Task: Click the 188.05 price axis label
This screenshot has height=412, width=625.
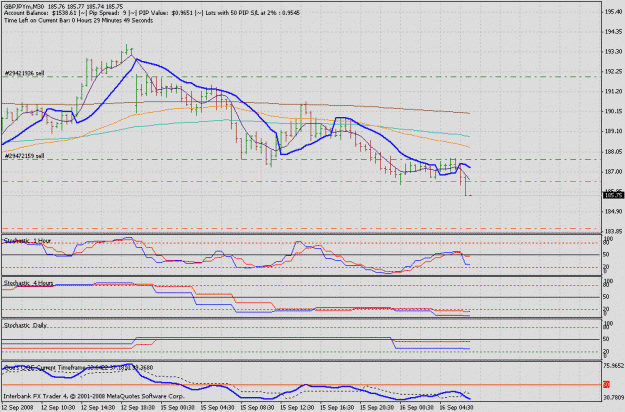Action: click(x=614, y=151)
